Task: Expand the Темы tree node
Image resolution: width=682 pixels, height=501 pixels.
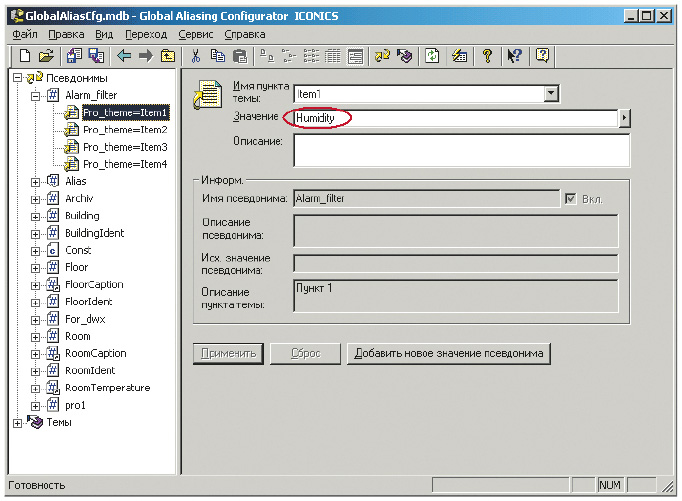Action: point(17,423)
